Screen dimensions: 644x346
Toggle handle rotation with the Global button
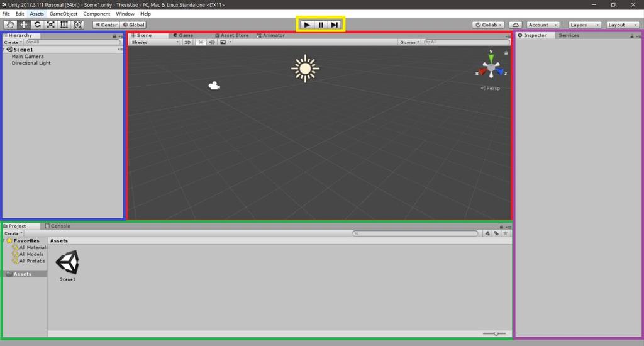coord(133,25)
